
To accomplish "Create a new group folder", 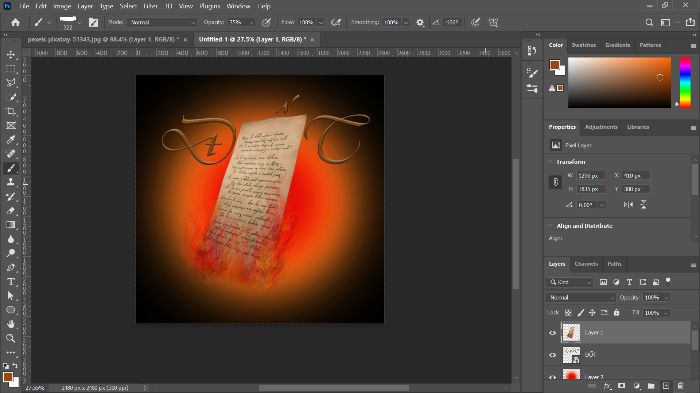I will point(651,386).
